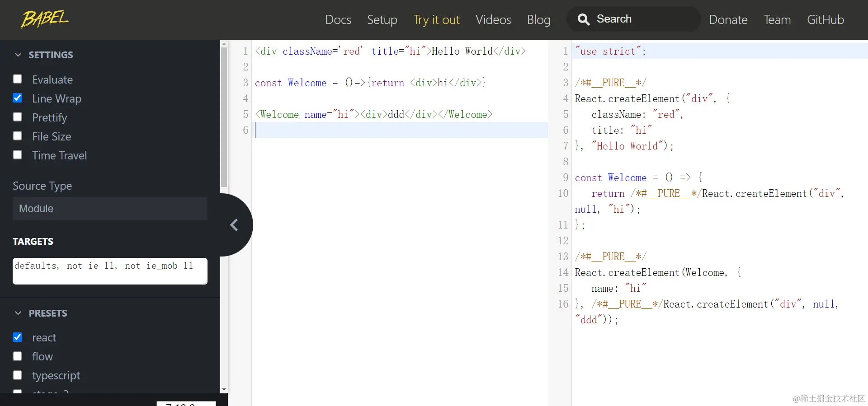Screen dimensions: 868x406
Task: Click the Evaluate label
Action: pos(52,79)
